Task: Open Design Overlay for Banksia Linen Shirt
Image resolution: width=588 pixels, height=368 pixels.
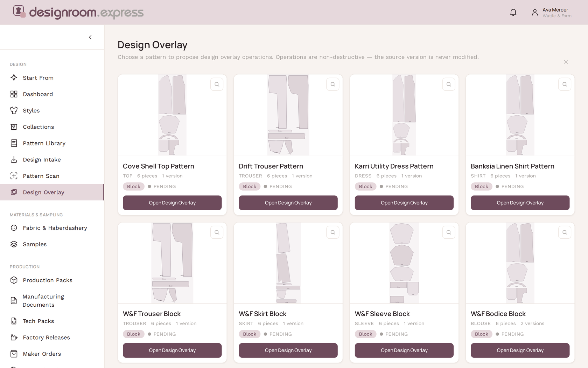Action: pyautogui.click(x=520, y=203)
